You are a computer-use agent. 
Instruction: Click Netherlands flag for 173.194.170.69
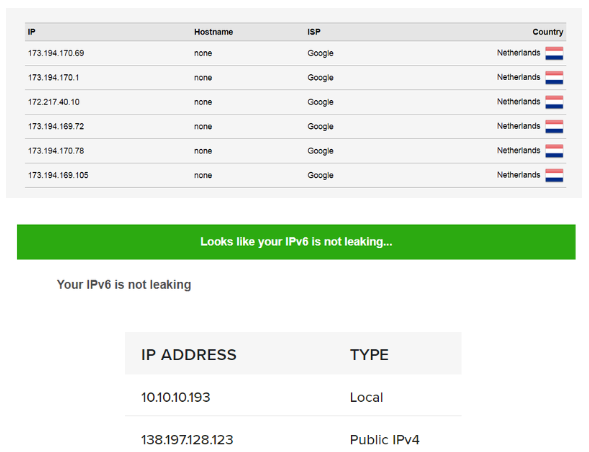[554, 53]
